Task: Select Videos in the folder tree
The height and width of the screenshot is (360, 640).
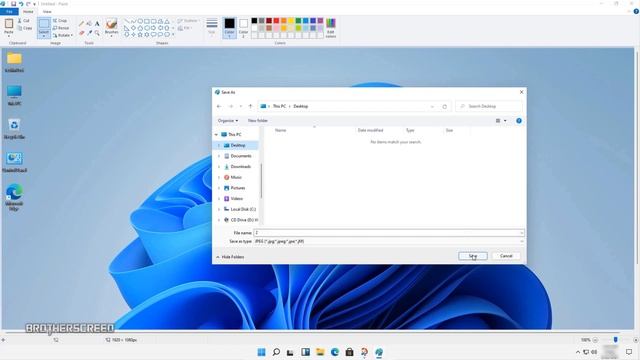Action: coord(237,198)
